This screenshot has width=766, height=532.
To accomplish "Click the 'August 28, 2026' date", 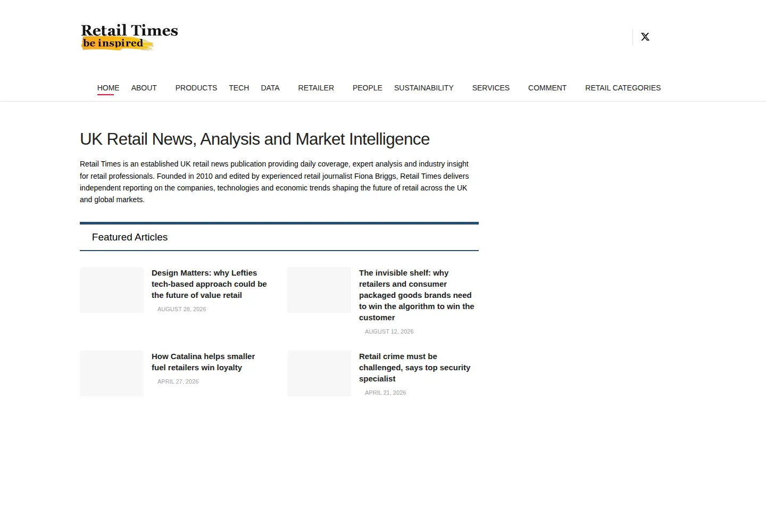I will click(x=181, y=309).
